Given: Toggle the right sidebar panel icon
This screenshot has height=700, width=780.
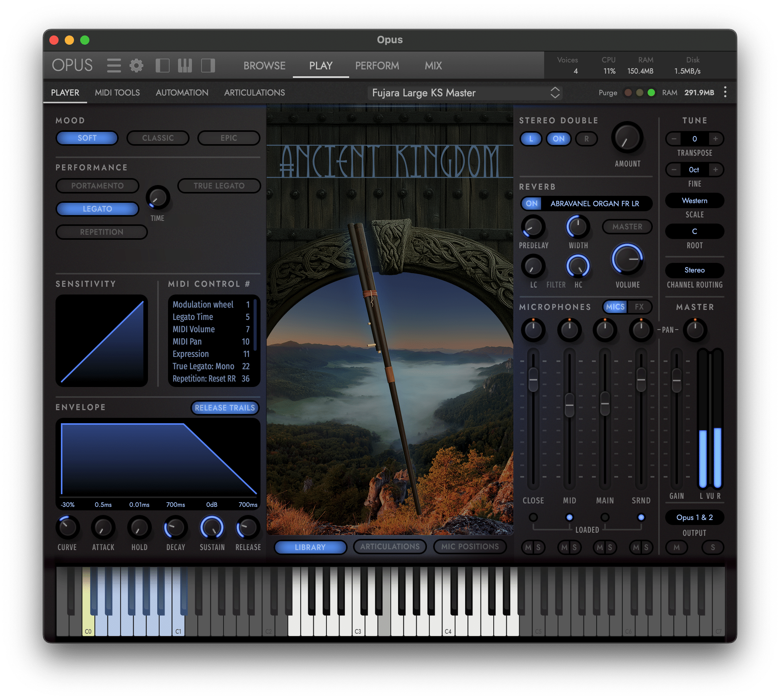Looking at the screenshot, I should 208,66.
